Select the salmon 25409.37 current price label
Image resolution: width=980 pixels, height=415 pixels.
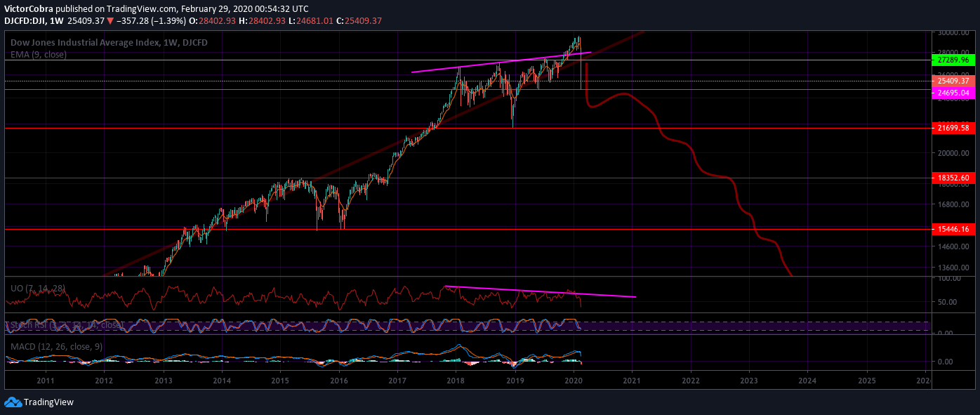pyautogui.click(x=953, y=81)
